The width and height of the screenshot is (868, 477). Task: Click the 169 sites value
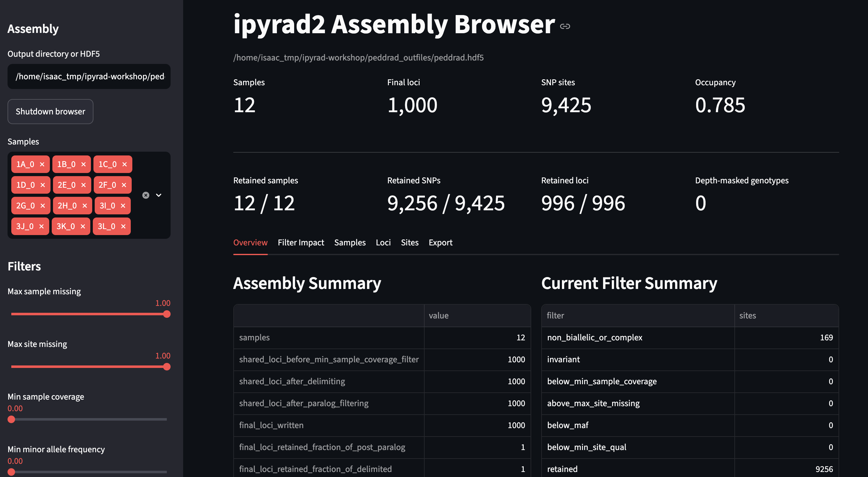pyautogui.click(x=786, y=338)
